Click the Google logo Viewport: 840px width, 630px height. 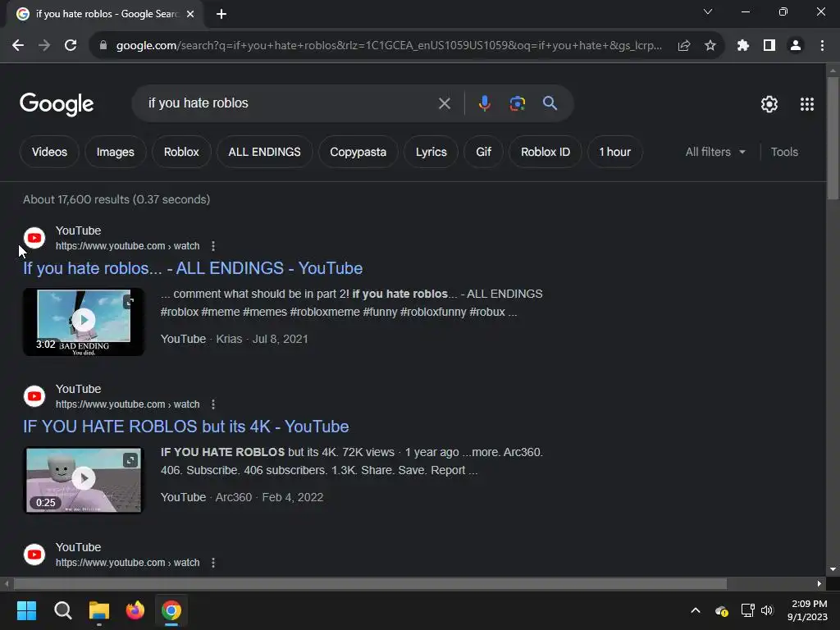click(57, 104)
